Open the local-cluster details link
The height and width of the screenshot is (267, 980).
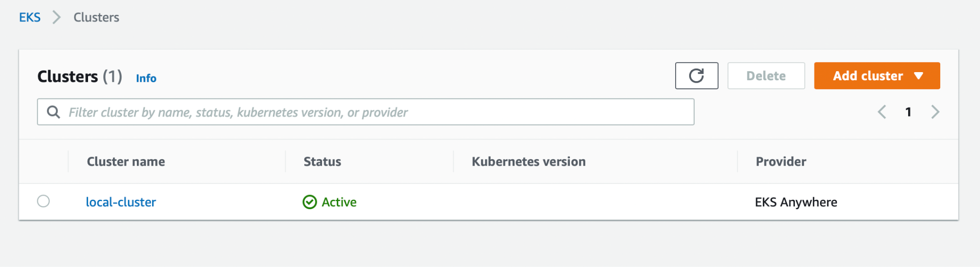pos(121,202)
